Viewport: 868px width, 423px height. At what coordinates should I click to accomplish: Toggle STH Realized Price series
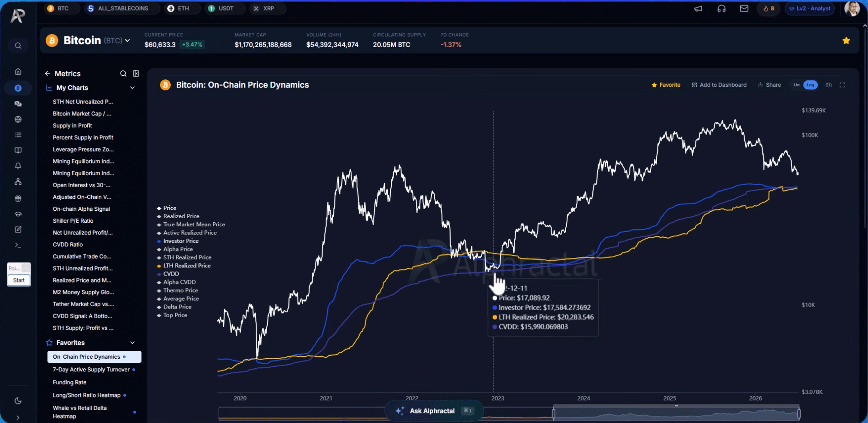pyautogui.click(x=184, y=257)
